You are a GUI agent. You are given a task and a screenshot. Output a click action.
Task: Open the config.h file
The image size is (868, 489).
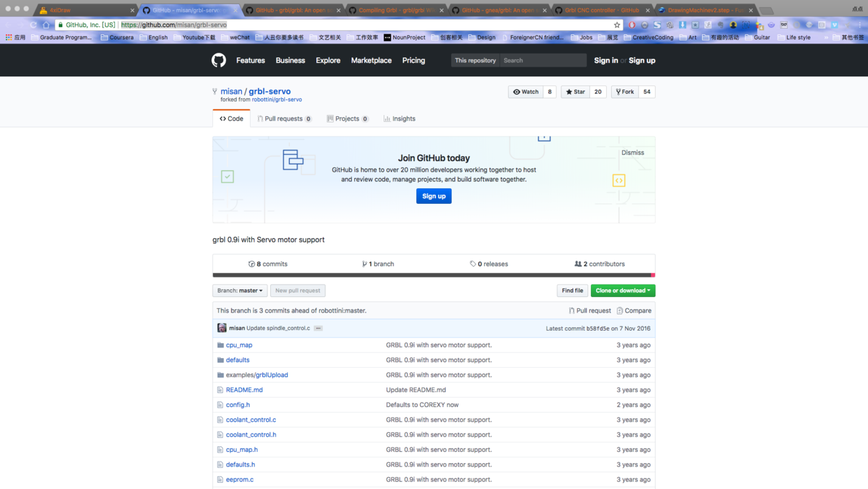pos(238,405)
